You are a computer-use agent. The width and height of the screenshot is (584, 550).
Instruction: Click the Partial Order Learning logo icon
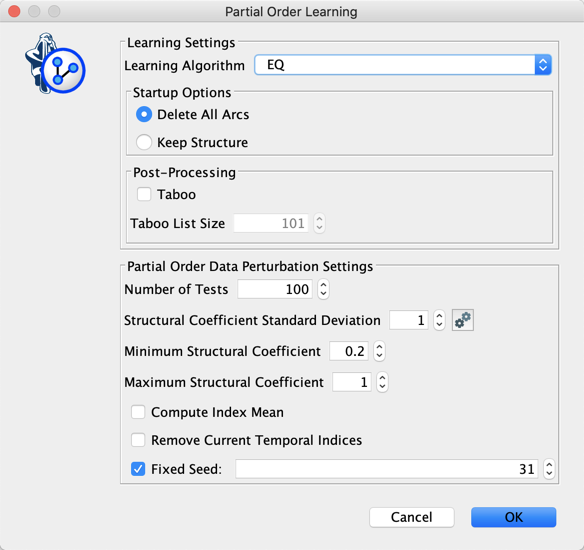tap(55, 63)
